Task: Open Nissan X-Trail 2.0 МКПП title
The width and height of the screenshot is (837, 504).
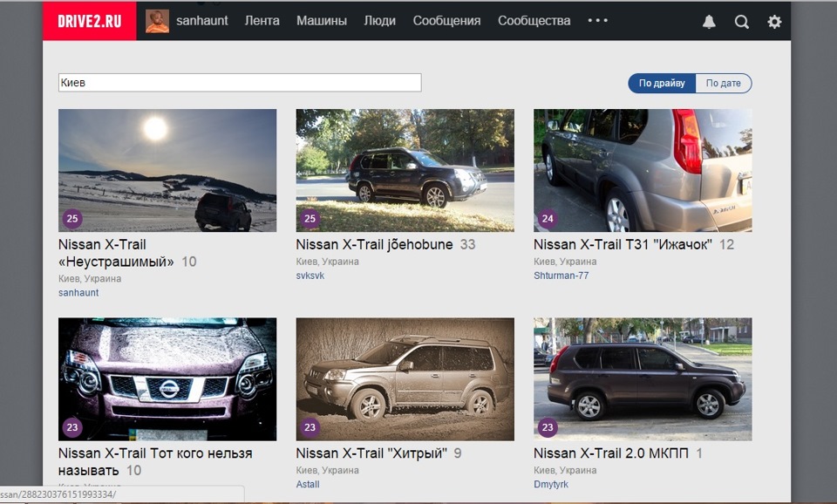Action: (x=611, y=453)
